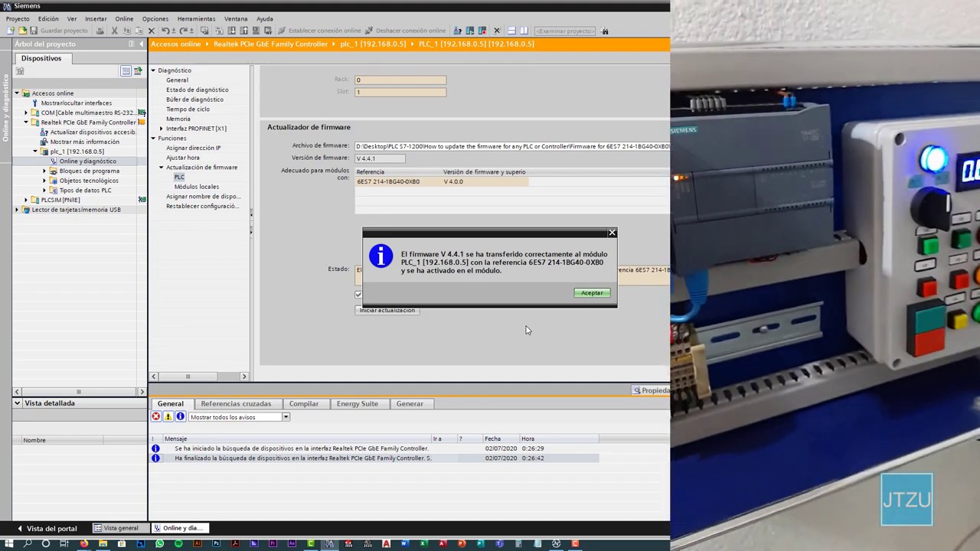Image resolution: width=980 pixels, height=551 pixels.
Task: Open TIA V16 taskbar icon
Action: point(329,544)
